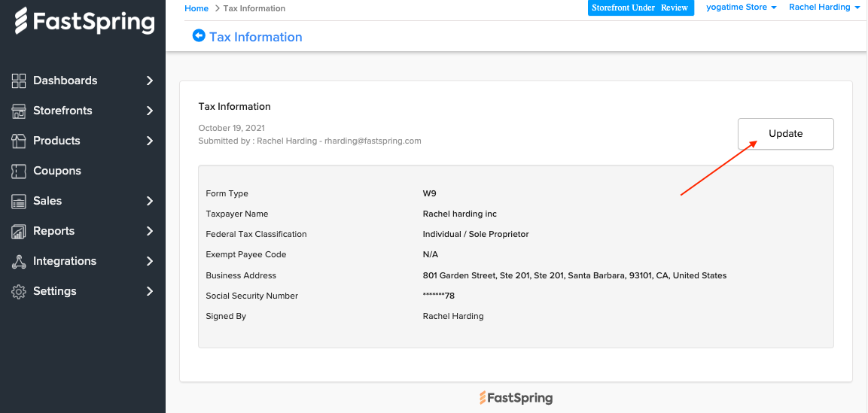Click Individual / Sole Proprietor value
868x413 pixels.
pyautogui.click(x=476, y=235)
